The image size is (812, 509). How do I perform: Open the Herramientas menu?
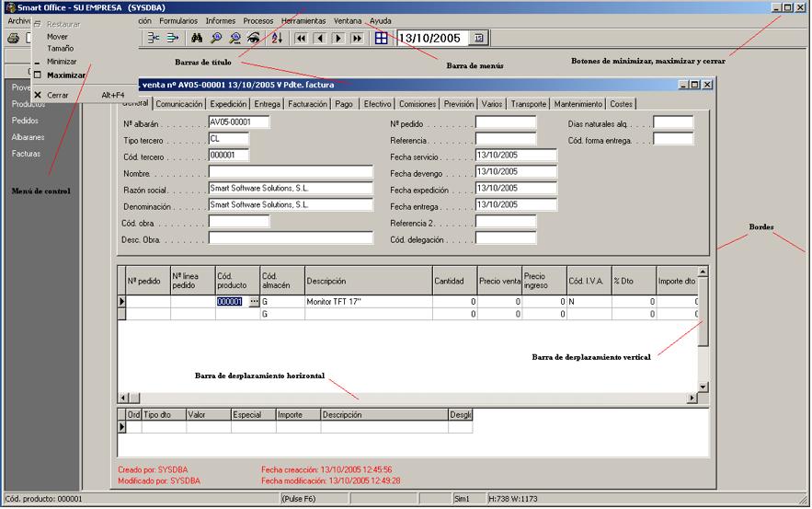[303, 21]
